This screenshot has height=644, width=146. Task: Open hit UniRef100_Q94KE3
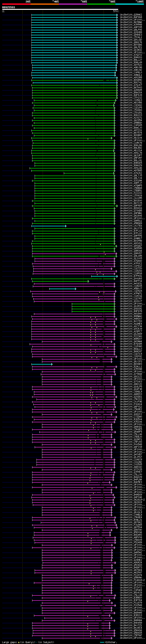click(x=131, y=35)
